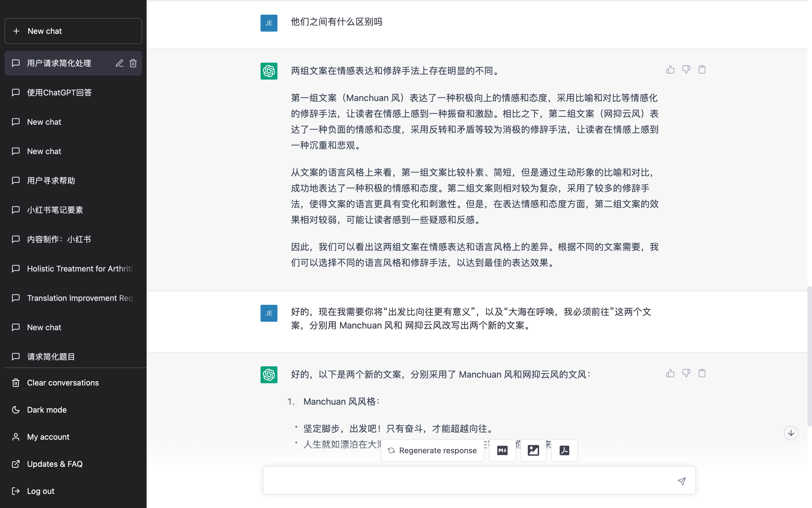Click Log out
The height and width of the screenshot is (508, 812).
73,491
